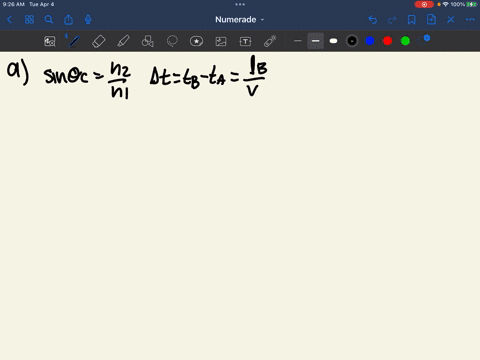The height and width of the screenshot is (360, 480).
Task: Pick the red pen color
Action: 387,41
